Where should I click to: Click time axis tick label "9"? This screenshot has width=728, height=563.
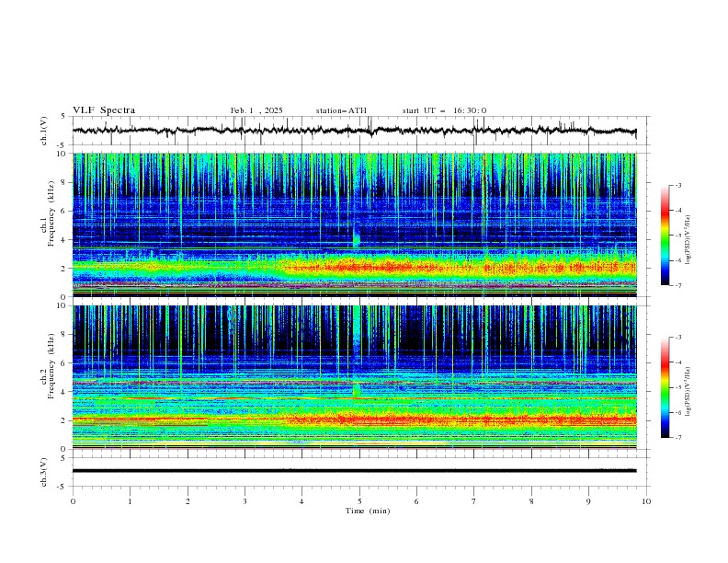click(x=588, y=501)
